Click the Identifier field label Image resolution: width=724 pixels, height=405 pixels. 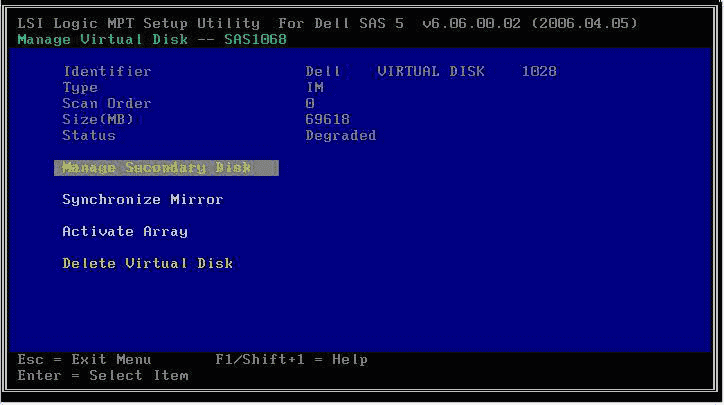coord(107,72)
